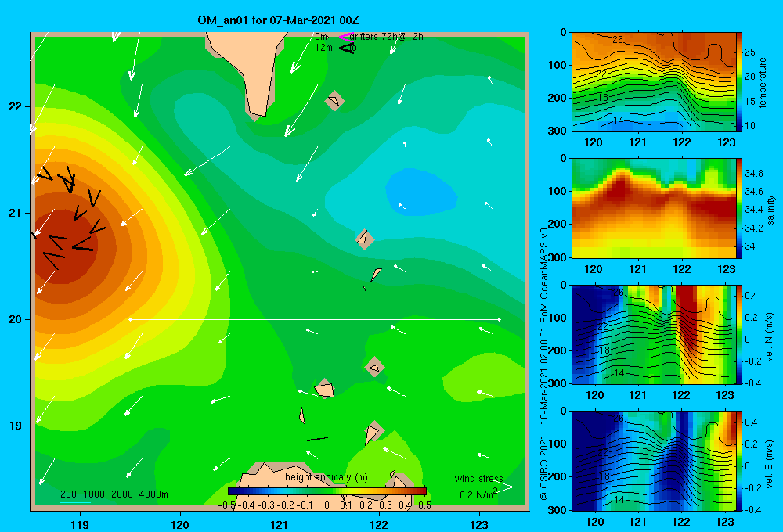Viewport: 783px width, 532px height.
Task: Click the "vel. E (m/s)" label
Action: point(770,463)
